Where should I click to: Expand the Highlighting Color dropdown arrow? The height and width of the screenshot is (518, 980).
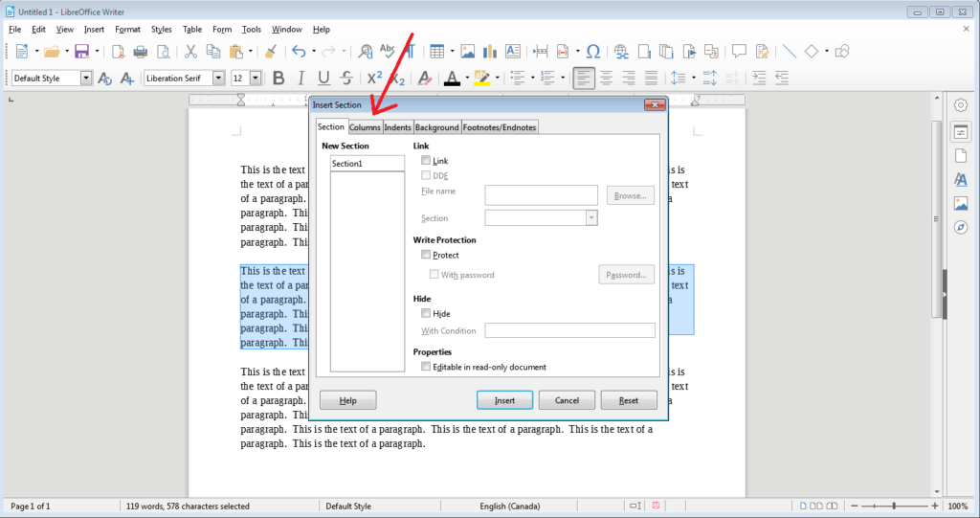(x=498, y=79)
